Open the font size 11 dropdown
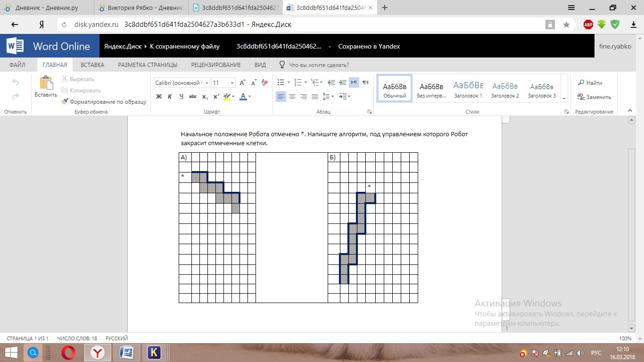 [223, 82]
